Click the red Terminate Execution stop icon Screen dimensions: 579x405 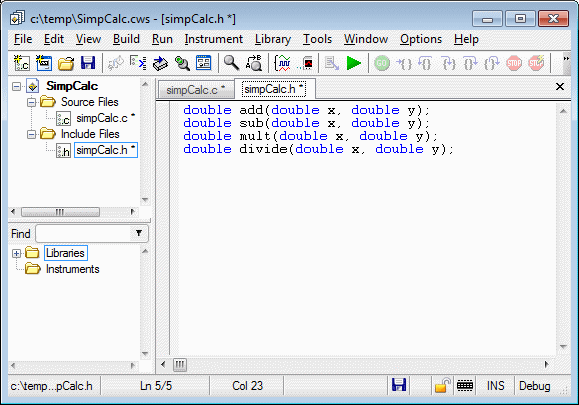point(514,63)
